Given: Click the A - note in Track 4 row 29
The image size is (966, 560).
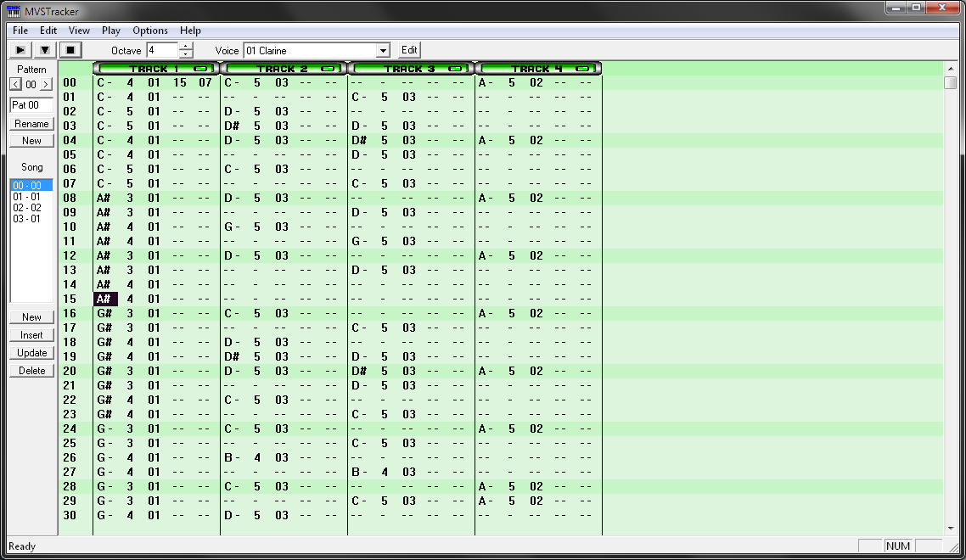Looking at the screenshot, I should tap(486, 501).
